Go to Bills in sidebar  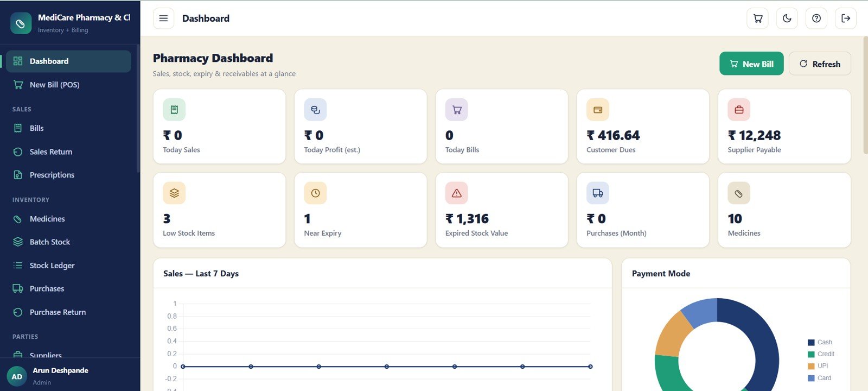click(68, 128)
